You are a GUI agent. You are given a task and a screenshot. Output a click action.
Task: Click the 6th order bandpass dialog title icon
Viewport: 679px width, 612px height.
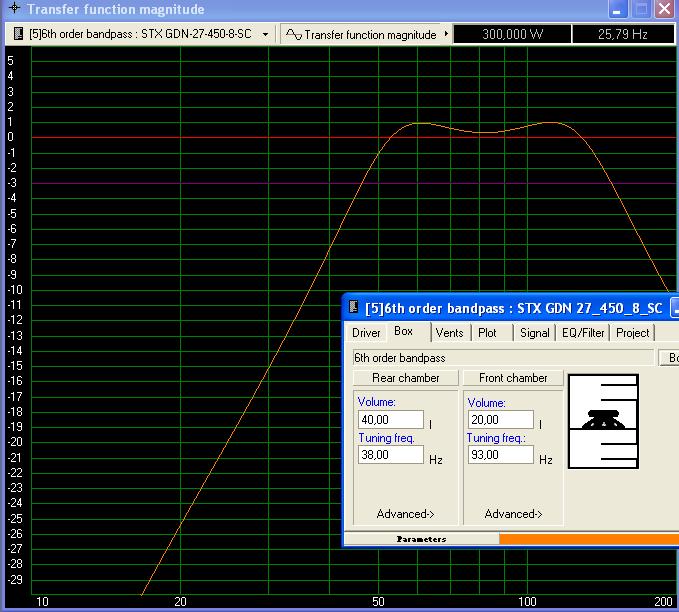click(x=354, y=308)
